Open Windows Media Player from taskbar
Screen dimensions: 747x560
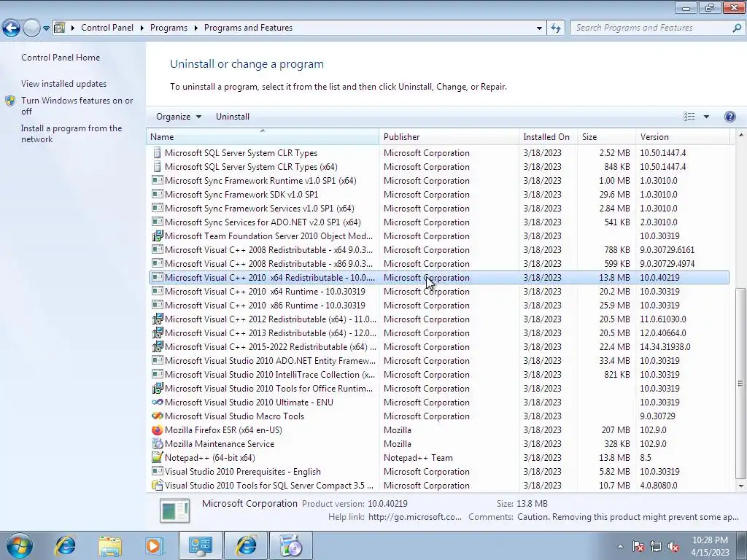(x=155, y=545)
